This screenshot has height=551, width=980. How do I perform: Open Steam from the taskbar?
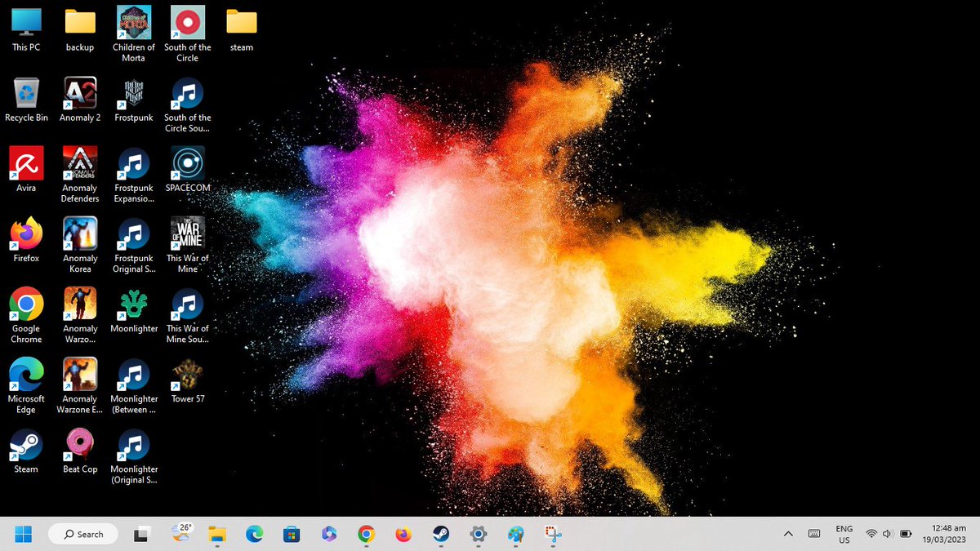tap(441, 534)
